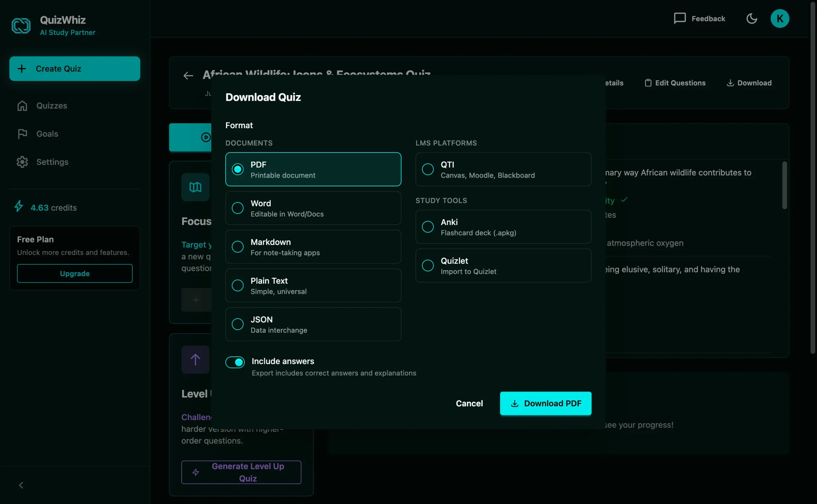Open the Feedback chat icon
The height and width of the screenshot is (504, 817).
[x=680, y=19]
